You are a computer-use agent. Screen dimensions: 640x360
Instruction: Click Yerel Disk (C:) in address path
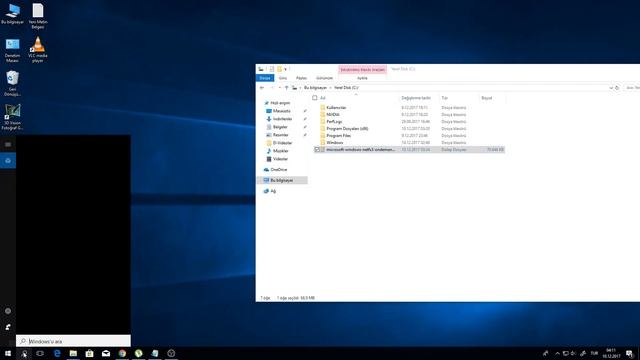click(x=346, y=88)
